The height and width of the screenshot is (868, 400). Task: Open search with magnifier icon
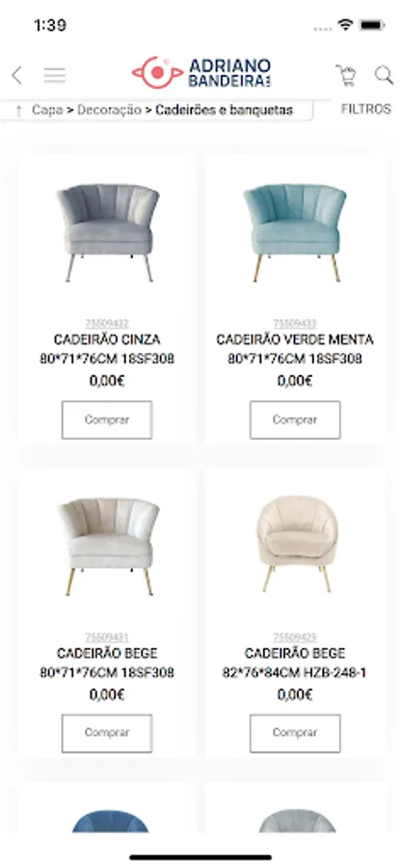click(384, 75)
